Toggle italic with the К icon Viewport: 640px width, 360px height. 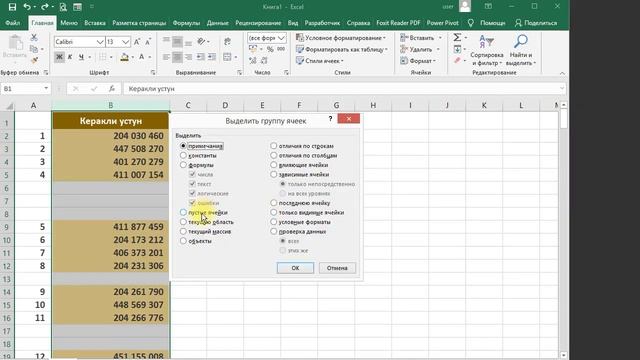coord(70,57)
